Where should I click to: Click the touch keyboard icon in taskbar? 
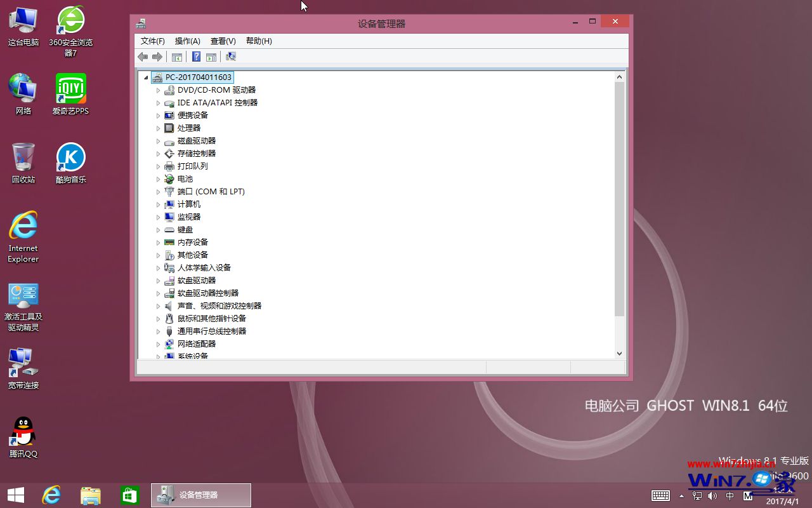pyautogui.click(x=660, y=496)
